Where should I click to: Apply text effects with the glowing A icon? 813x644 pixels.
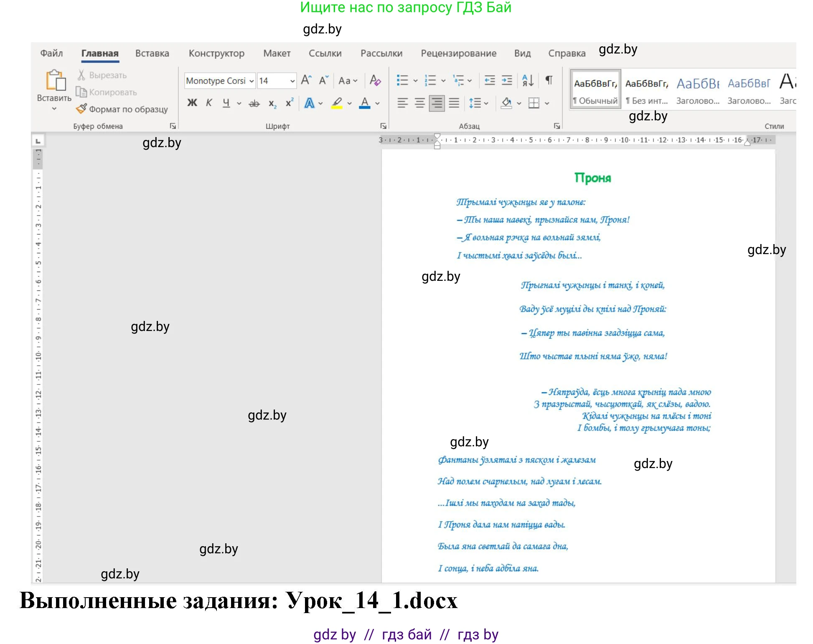pos(309,103)
